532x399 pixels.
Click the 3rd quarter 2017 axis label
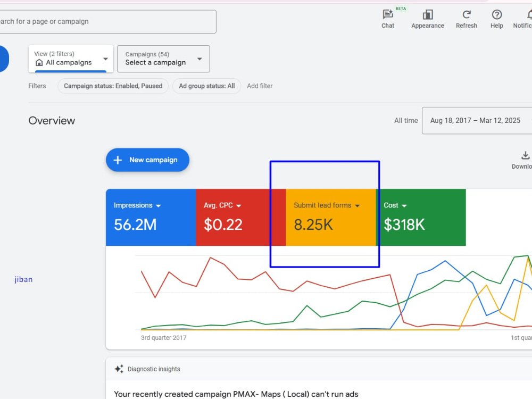[x=163, y=338]
